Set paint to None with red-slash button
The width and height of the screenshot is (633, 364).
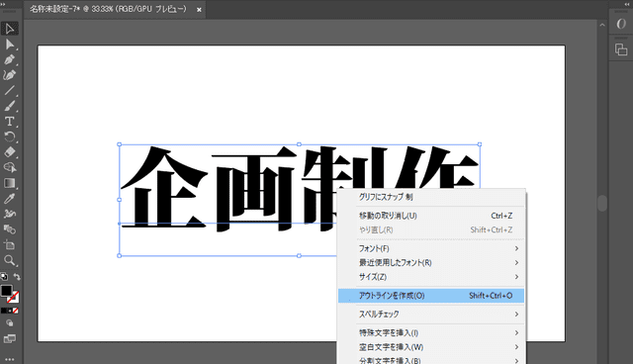(16, 311)
